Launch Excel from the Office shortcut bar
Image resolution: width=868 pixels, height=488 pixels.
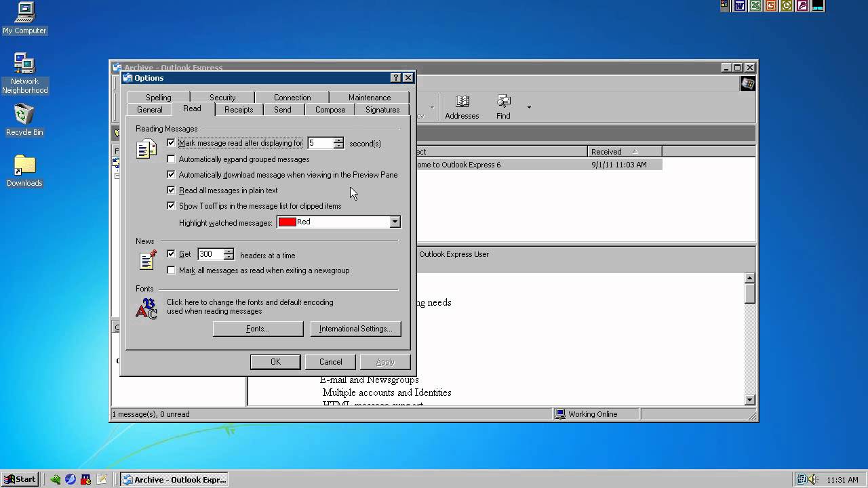[755, 5]
